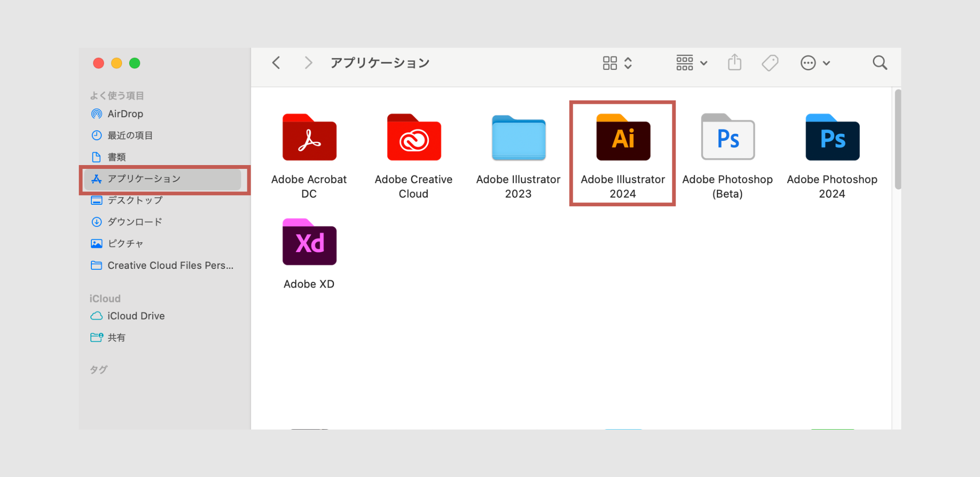Select the Adobe XD folder

(309, 243)
